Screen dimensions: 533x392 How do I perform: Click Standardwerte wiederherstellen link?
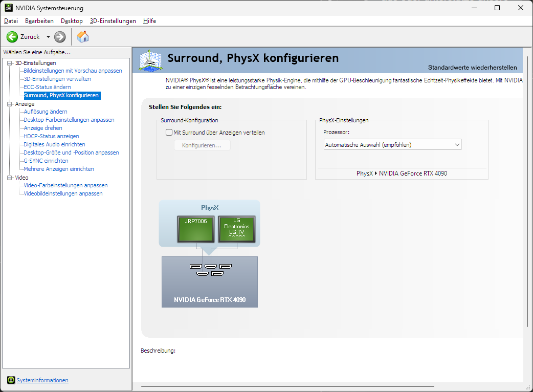click(473, 68)
